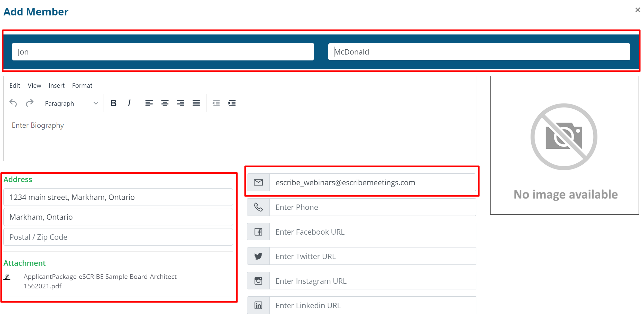Image resolution: width=644 pixels, height=319 pixels.
Task: Open the Insert menu
Action: (x=57, y=85)
